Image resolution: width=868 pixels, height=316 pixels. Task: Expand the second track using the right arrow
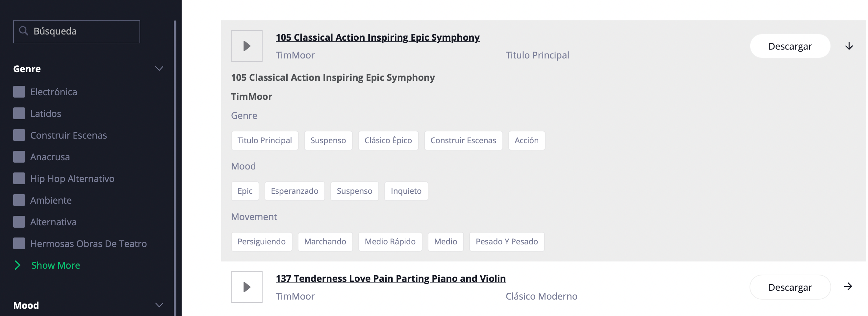pyautogui.click(x=848, y=286)
